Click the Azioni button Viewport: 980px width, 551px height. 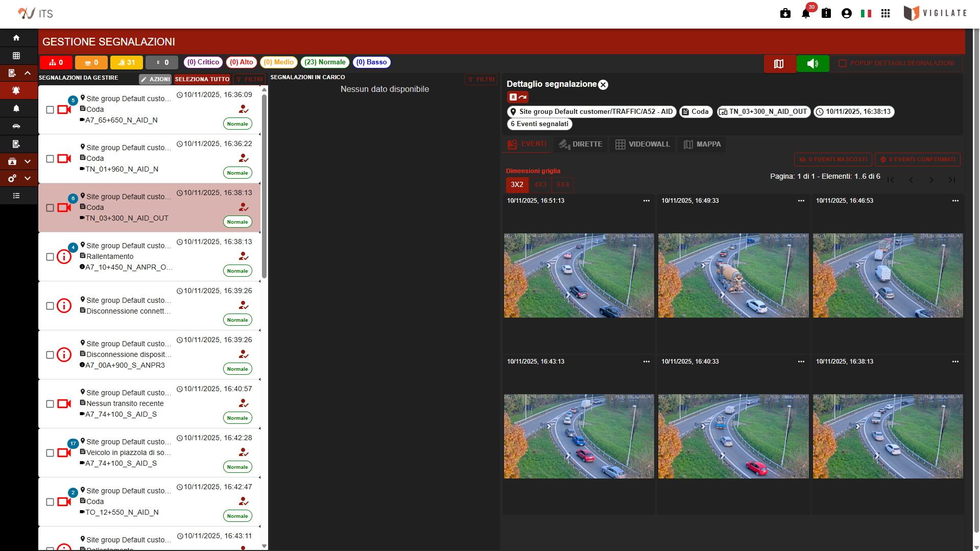click(x=155, y=79)
